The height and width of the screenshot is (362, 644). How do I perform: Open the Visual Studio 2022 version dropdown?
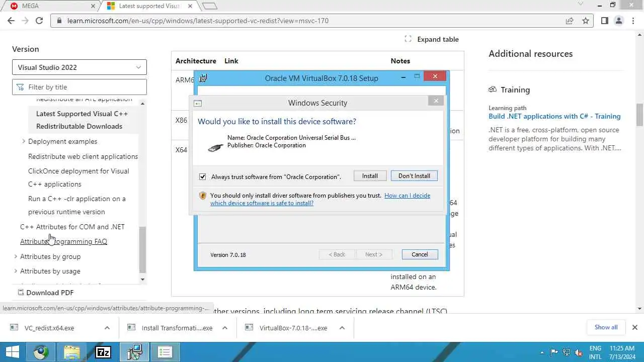(79, 67)
